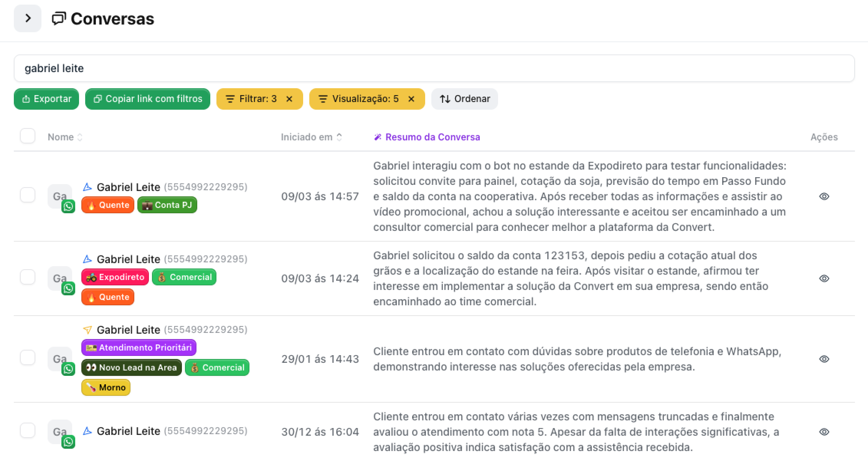Image resolution: width=868 pixels, height=461 pixels.
Task: Export the conversations list
Action: 46,99
